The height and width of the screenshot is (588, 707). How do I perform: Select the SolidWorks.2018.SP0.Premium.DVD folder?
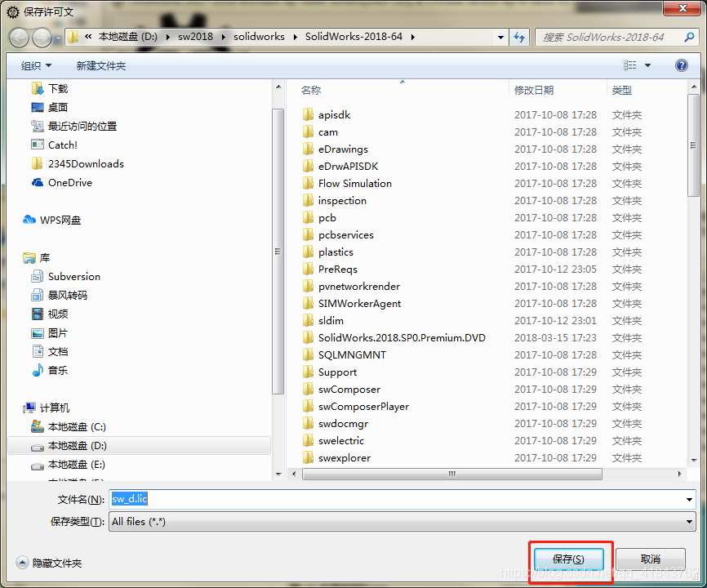[x=394, y=338]
